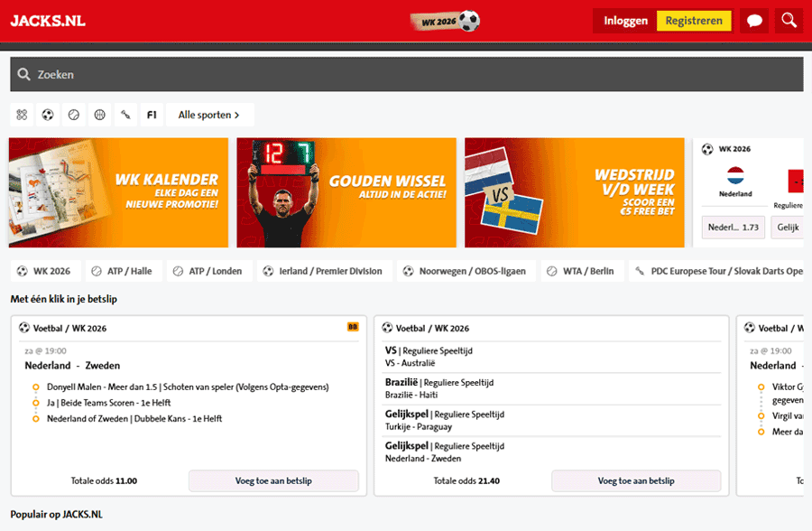Click football icon in Ierland tab
Viewport: 812px width, 531px height.
(268, 271)
